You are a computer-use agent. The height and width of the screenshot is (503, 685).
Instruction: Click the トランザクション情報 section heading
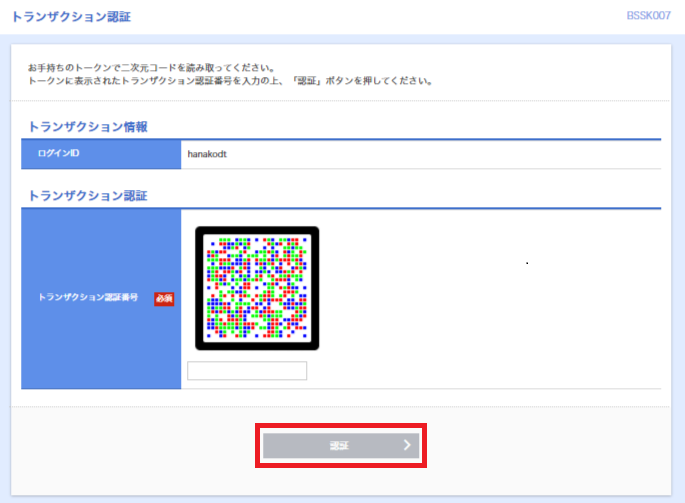click(x=88, y=127)
